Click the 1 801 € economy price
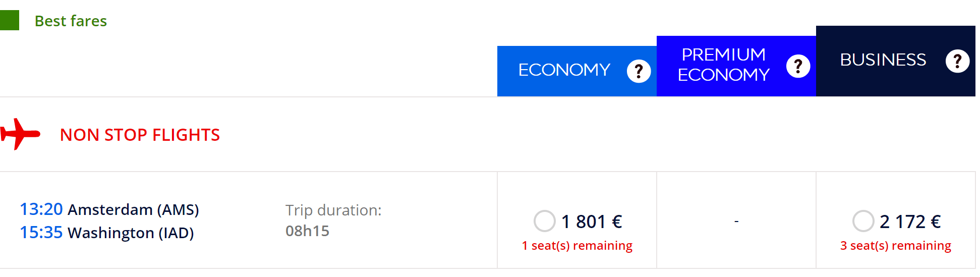Image resolution: width=980 pixels, height=277 pixels. pos(592,221)
